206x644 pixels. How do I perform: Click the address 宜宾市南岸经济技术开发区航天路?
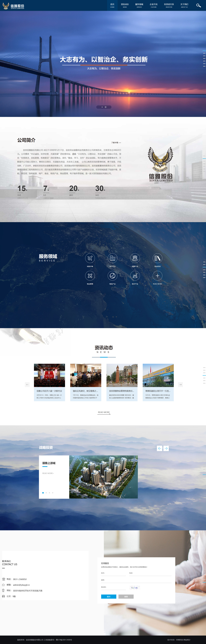tap(28, 591)
